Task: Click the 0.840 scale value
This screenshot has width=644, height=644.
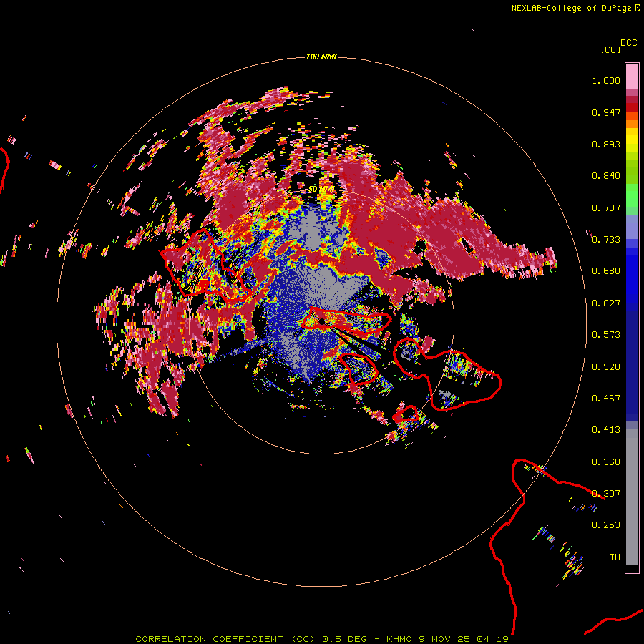Action: point(606,176)
